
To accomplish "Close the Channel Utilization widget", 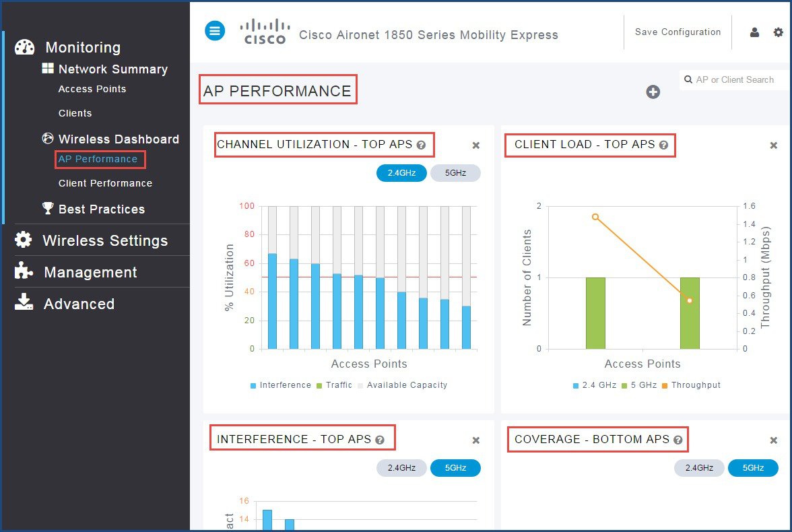I will 475,145.
